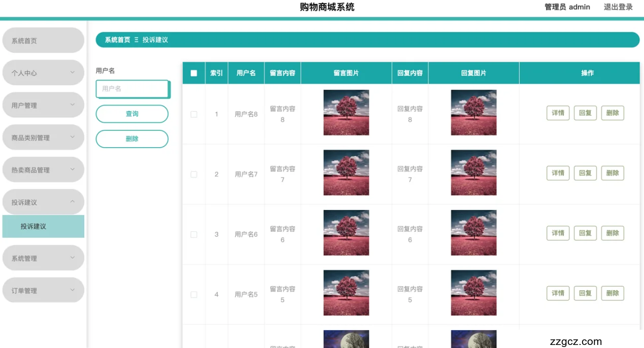Expand the 商品类别管理 sidebar menu
Image resolution: width=644 pixels, height=348 pixels.
(43, 137)
